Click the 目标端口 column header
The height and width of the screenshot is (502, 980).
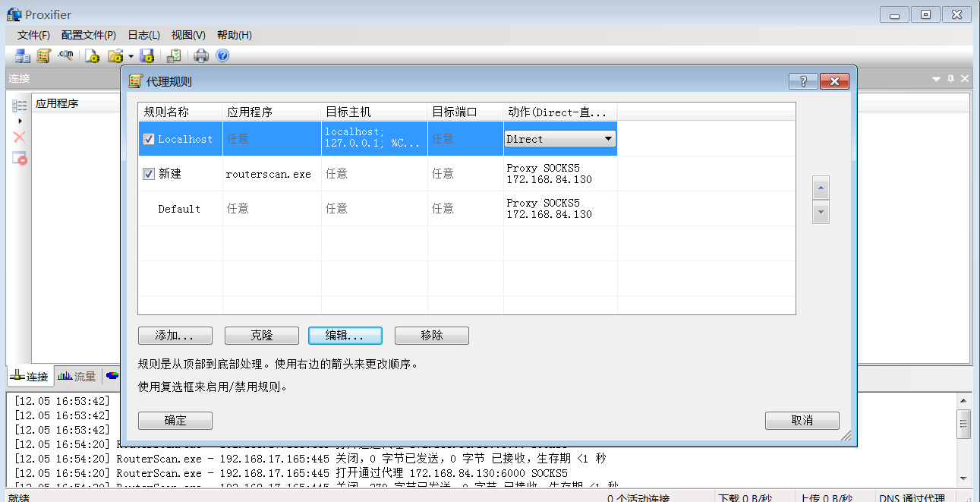[465, 112]
